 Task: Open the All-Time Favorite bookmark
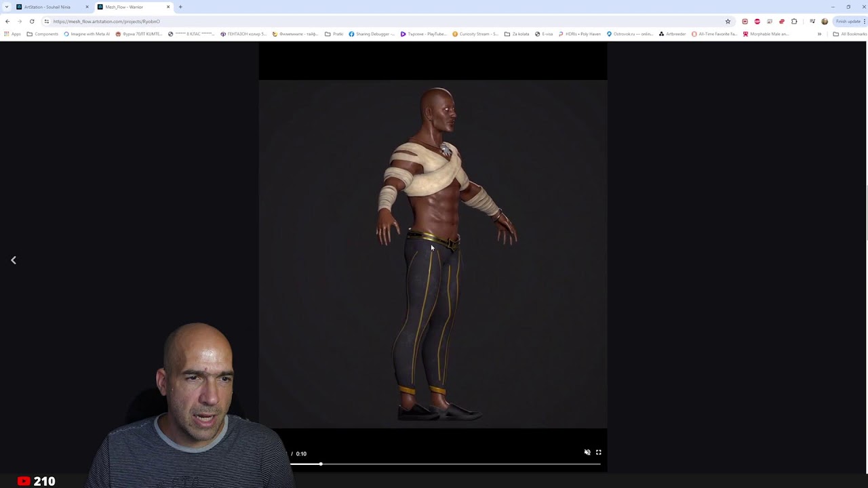coord(715,34)
